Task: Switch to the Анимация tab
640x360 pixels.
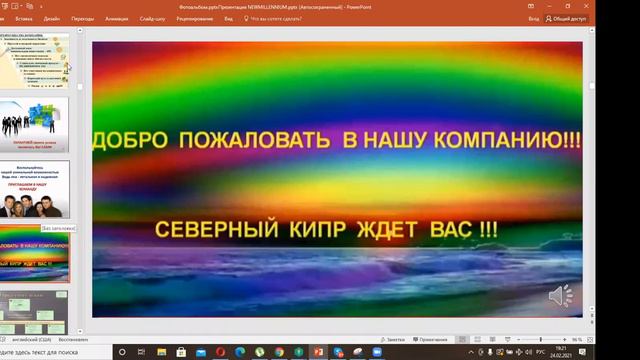Action: point(117,19)
